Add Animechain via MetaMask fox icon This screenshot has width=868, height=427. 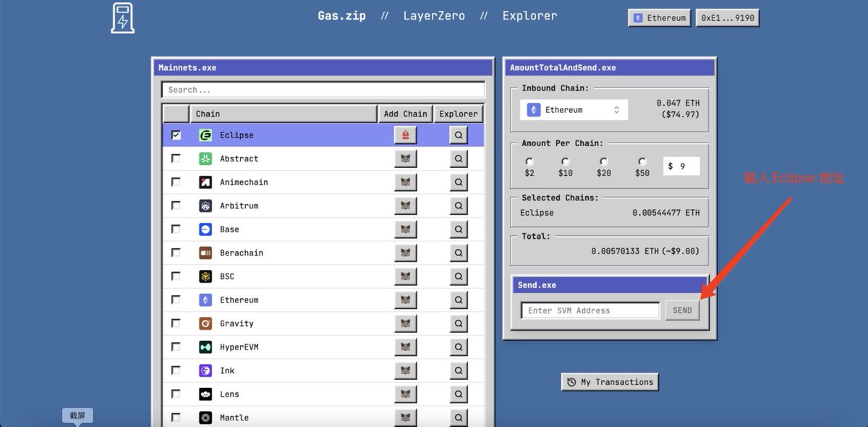(x=405, y=182)
